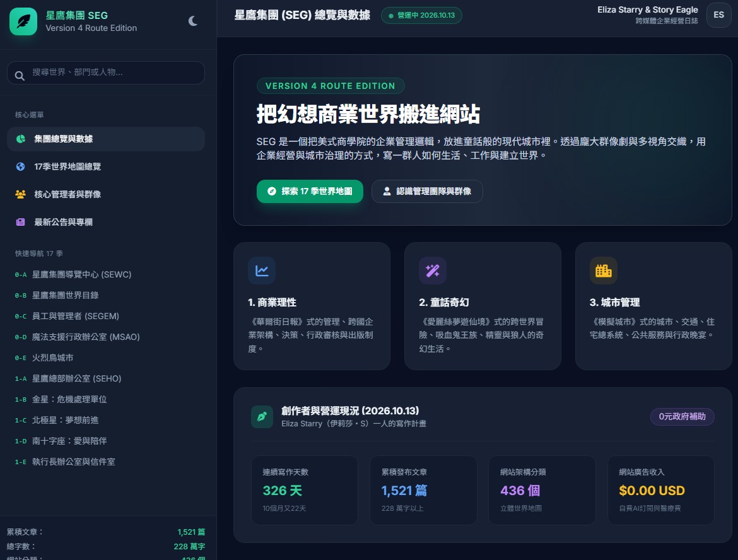The width and height of the screenshot is (738, 560).
Task: Go to 0-C 員工與管理者 (SEGEM)
Action: click(106, 316)
